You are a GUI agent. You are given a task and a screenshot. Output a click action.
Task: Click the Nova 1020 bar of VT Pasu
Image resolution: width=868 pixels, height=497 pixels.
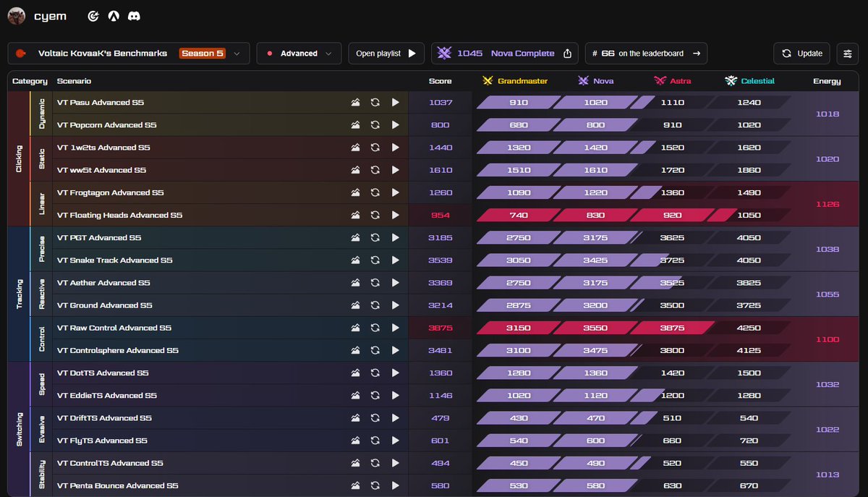coord(595,103)
